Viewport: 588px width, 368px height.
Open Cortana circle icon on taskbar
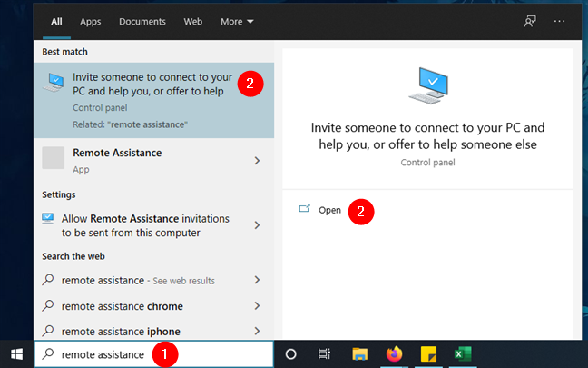290,354
